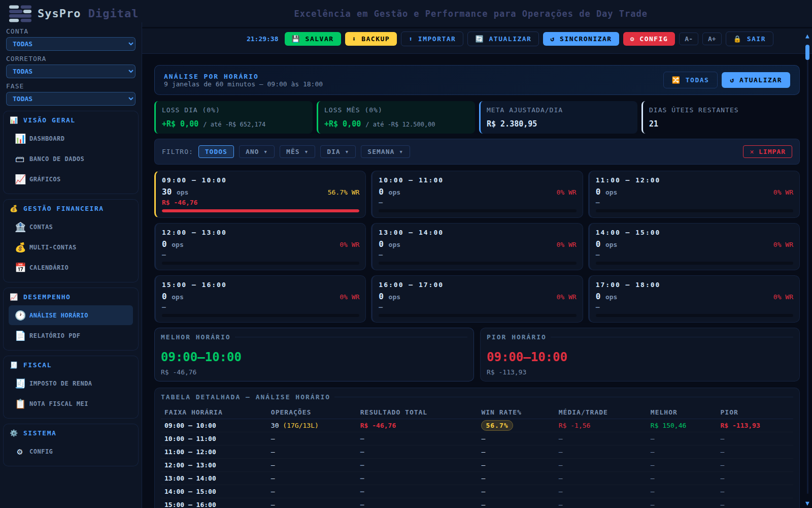The height and width of the screenshot is (508, 812).
Task: Click the Calendário calendar icon
Action: click(20, 268)
